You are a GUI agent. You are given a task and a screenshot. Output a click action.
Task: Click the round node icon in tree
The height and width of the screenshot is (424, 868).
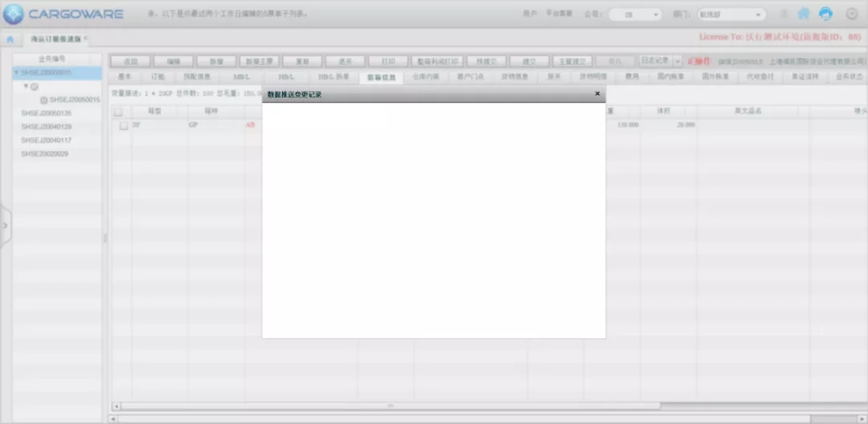(35, 87)
